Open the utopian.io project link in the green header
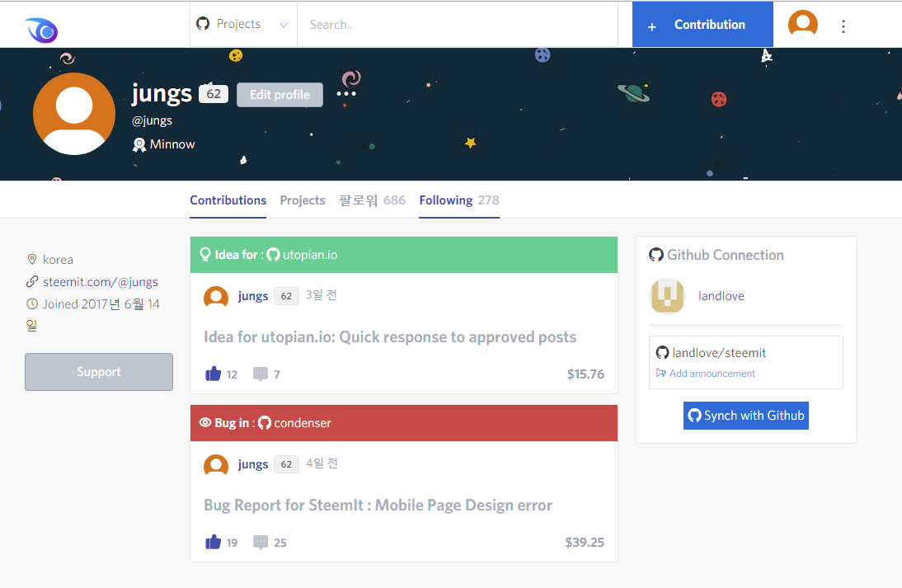This screenshot has width=902, height=588. tap(309, 255)
